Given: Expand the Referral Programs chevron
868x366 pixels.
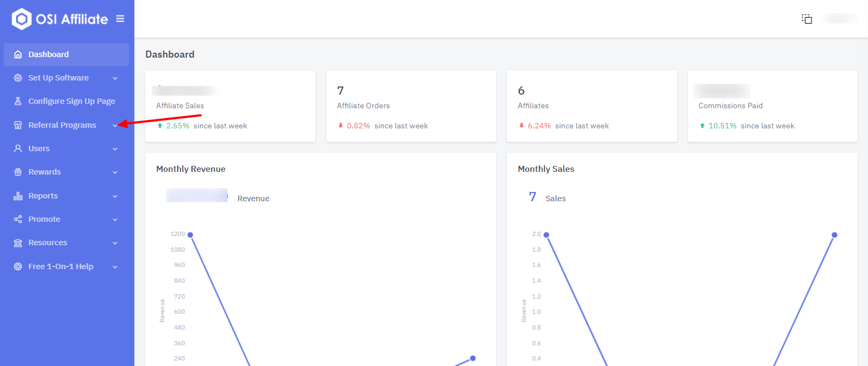Looking at the screenshot, I should (115, 125).
